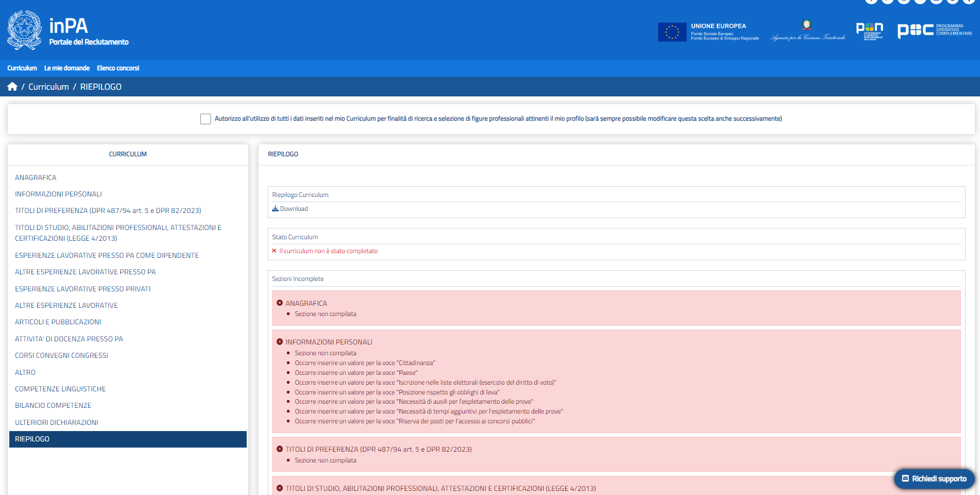Screen dimensions: 980x495
Task: Go home via the house breadcrumb icon
Action: tap(12, 87)
